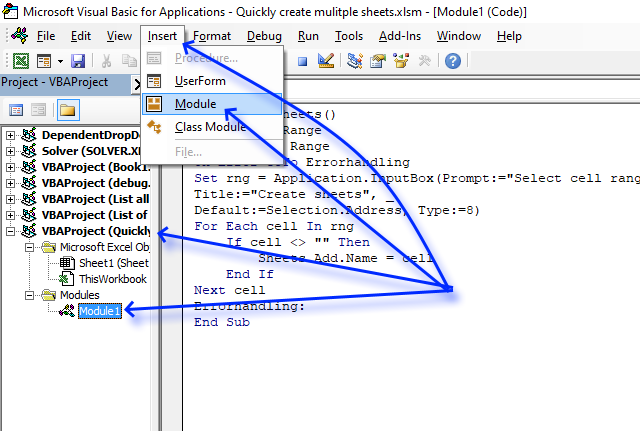Toggle Folders view in Project pane
The width and height of the screenshot is (640, 431).
[x=68, y=110]
